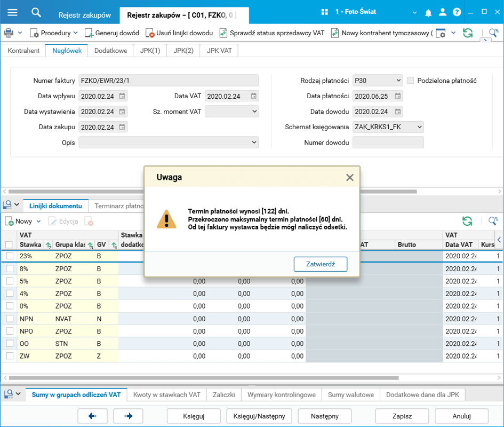The height and width of the screenshot is (427, 504).
Task: Click Usuń linijki dowodu toolbar button
Action: (x=179, y=33)
